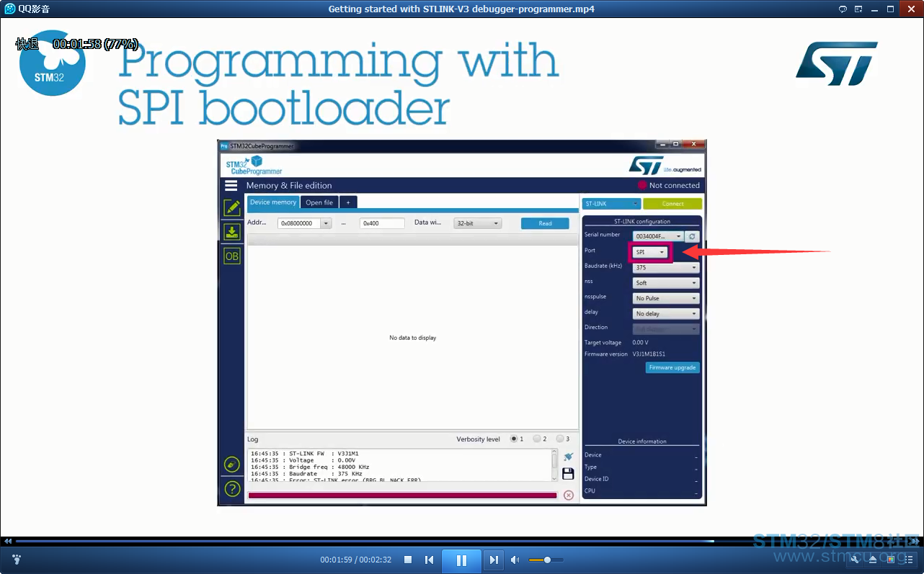The width and height of the screenshot is (924, 574).
Task: Open the Memory & File edition pencil icon
Action: pos(232,207)
